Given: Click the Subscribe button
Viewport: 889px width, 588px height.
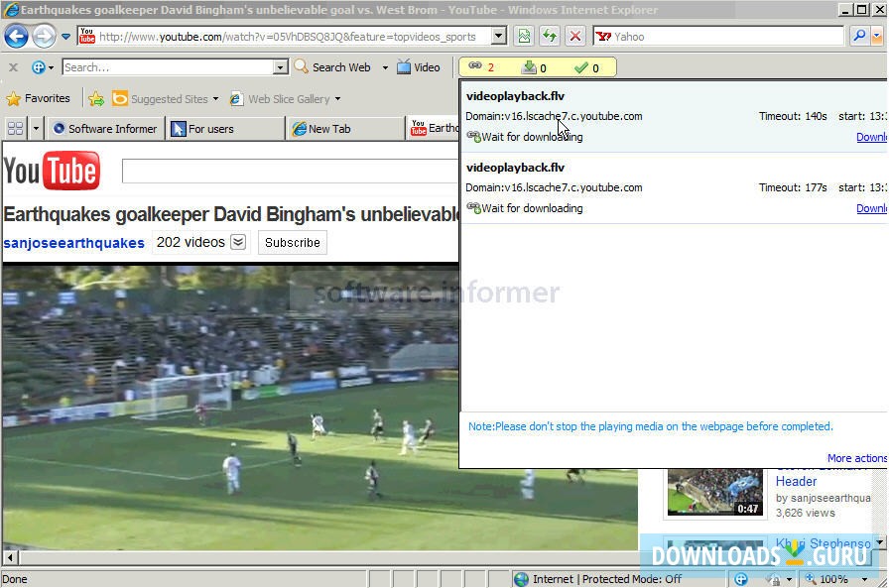Looking at the screenshot, I should coord(292,243).
